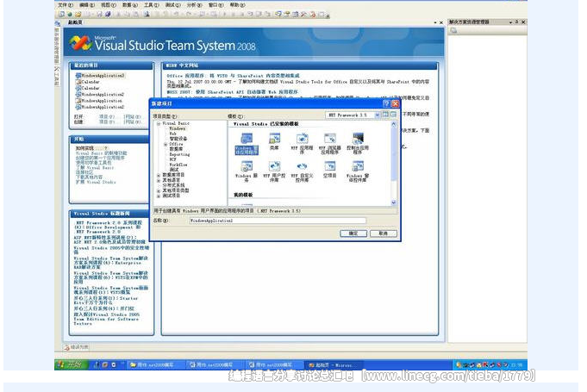
Task: Expand the 其他语言 tree node
Action: click(159, 180)
